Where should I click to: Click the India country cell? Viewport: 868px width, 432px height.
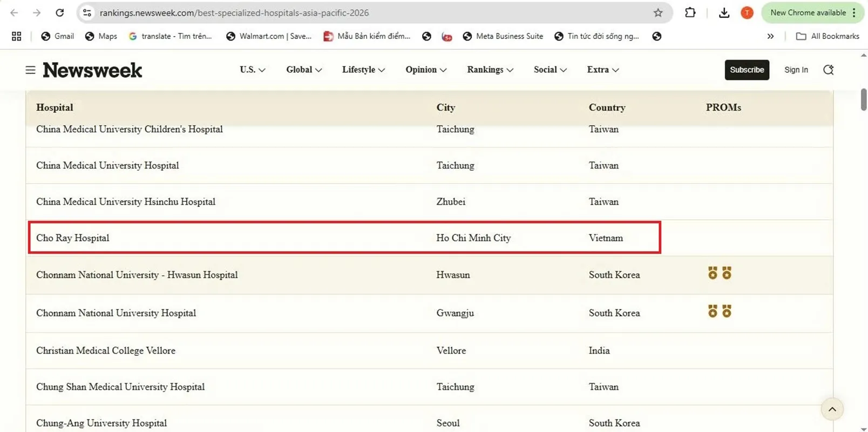coord(599,351)
